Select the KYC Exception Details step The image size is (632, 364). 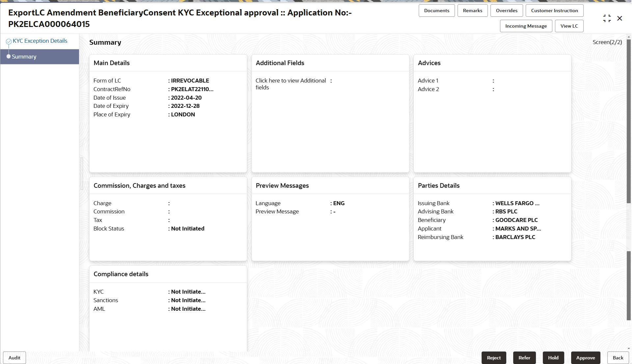click(40, 40)
